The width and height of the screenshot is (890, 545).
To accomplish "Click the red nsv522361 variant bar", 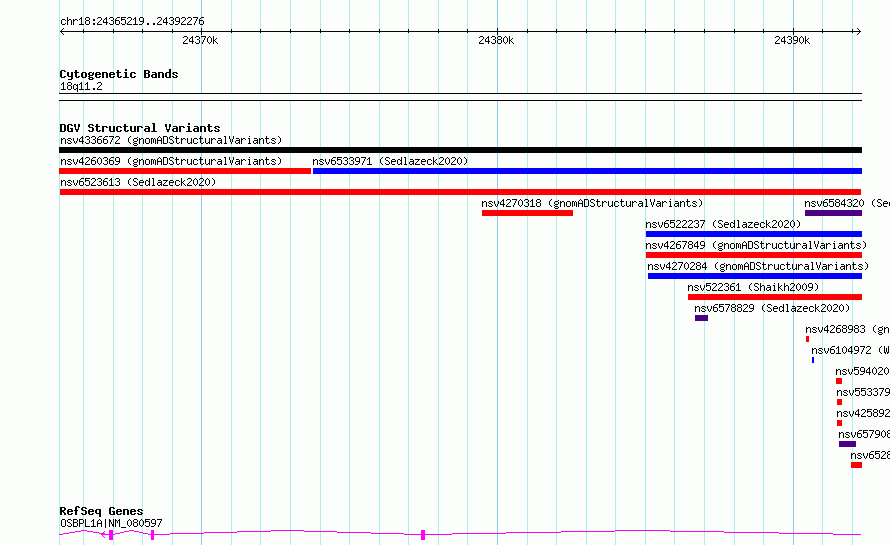I will [x=775, y=297].
